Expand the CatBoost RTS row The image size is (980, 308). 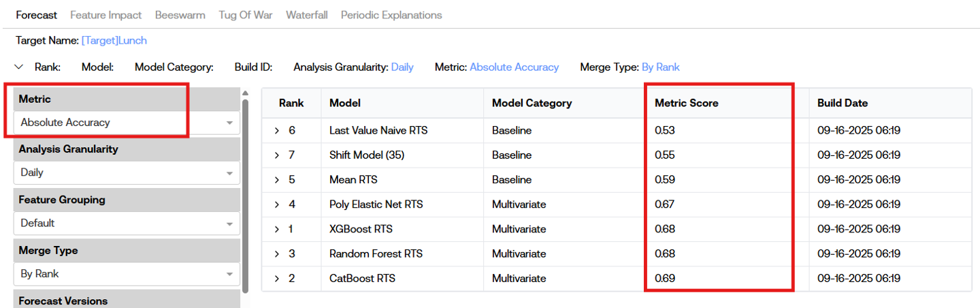[x=277, y=278]
